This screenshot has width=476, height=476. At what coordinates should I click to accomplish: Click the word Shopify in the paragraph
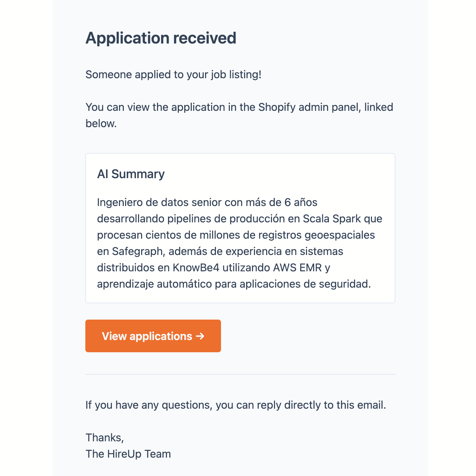[277, 107]
